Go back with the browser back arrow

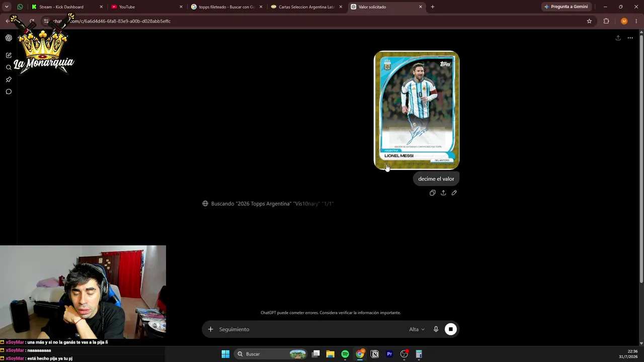point(8,21)
